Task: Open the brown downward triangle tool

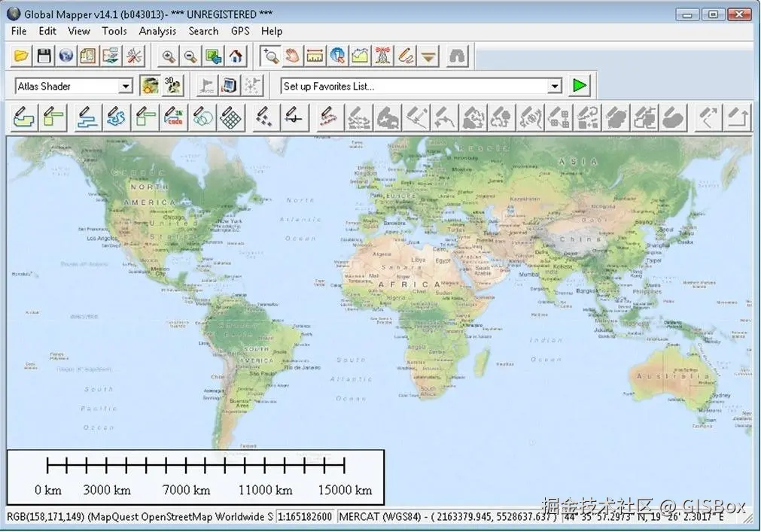Action: [x=428, y=56]
